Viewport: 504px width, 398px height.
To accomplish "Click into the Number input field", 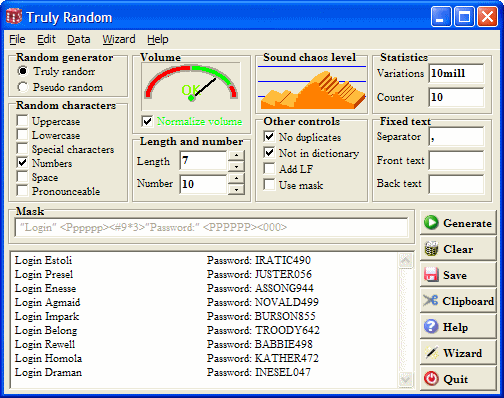I will [204, 184].
